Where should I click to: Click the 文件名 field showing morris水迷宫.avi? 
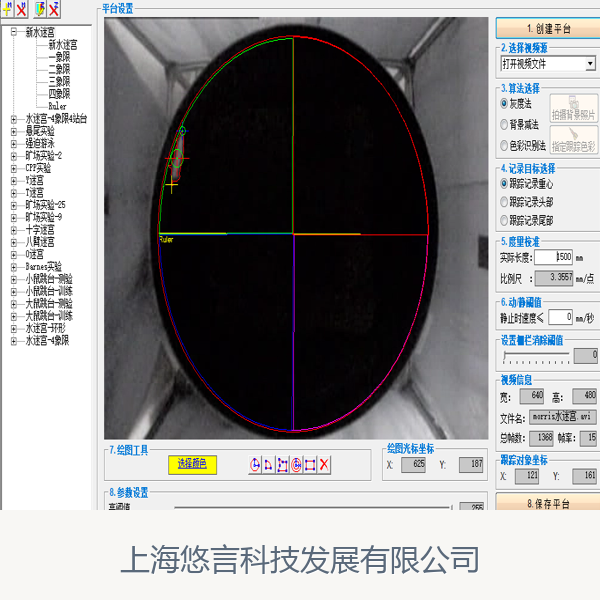coord(562,417)
